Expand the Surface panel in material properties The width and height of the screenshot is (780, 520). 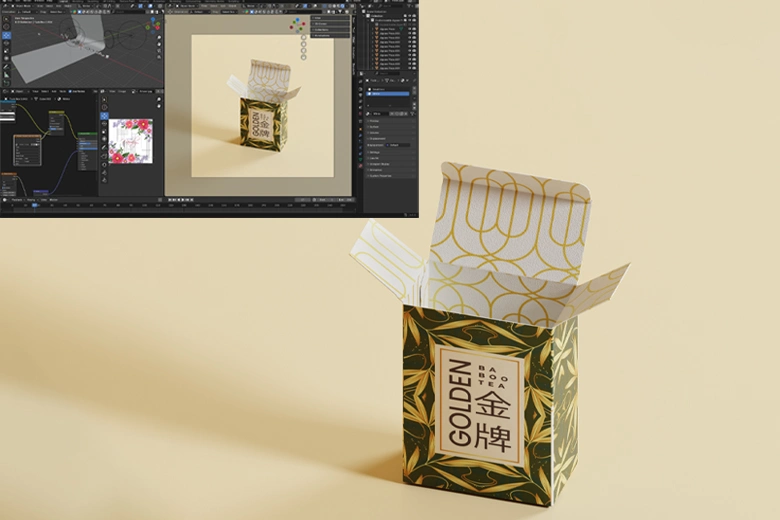(x=390, y=127)
